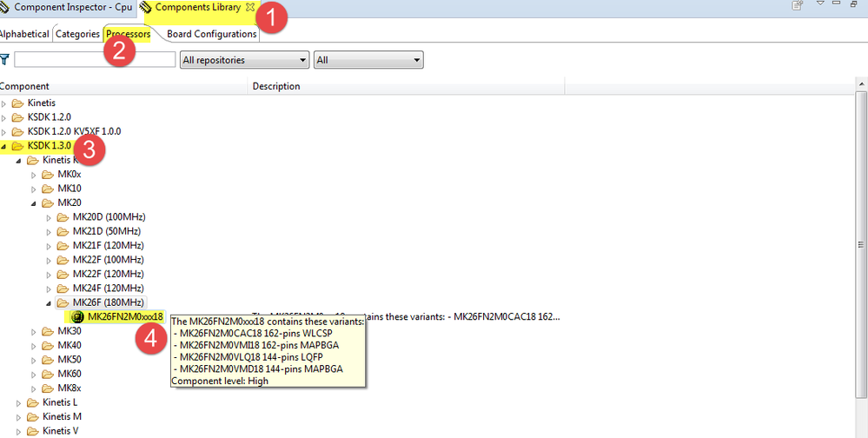Screen dimensions: 868x438
Task: Expand the Kinetis L tree arrow
Action: pos(19,403)
